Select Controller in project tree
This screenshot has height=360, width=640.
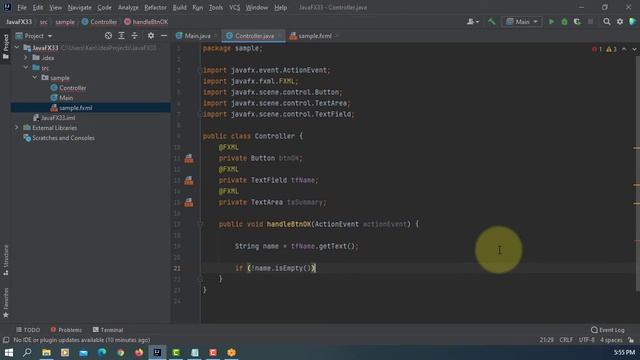pos(73,88)
